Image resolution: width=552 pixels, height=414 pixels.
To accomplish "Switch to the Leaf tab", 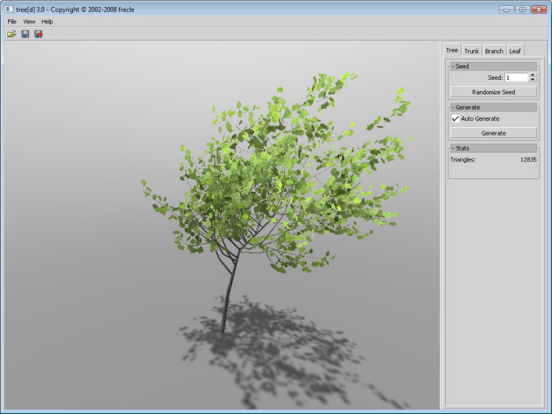I will tap(515, 51).
